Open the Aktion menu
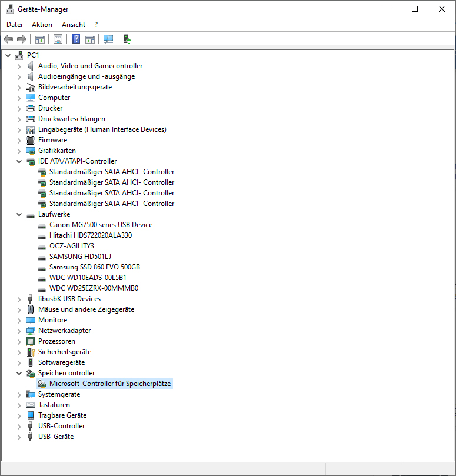Viewport: 456px width, 476px height. [42, 25]
